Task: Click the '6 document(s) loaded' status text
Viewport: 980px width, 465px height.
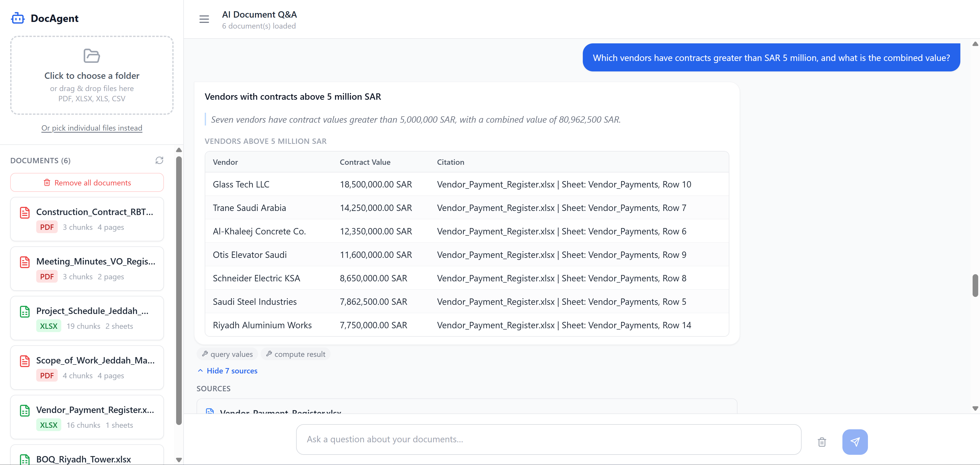Action: [259, 26]
